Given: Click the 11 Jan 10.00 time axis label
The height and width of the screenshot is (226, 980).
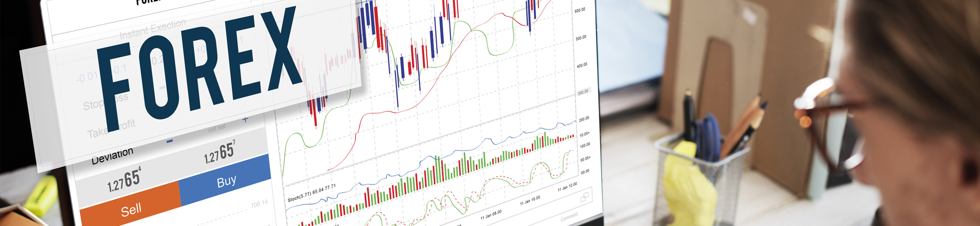Looking at the screenshot, I should coord(530,201).
